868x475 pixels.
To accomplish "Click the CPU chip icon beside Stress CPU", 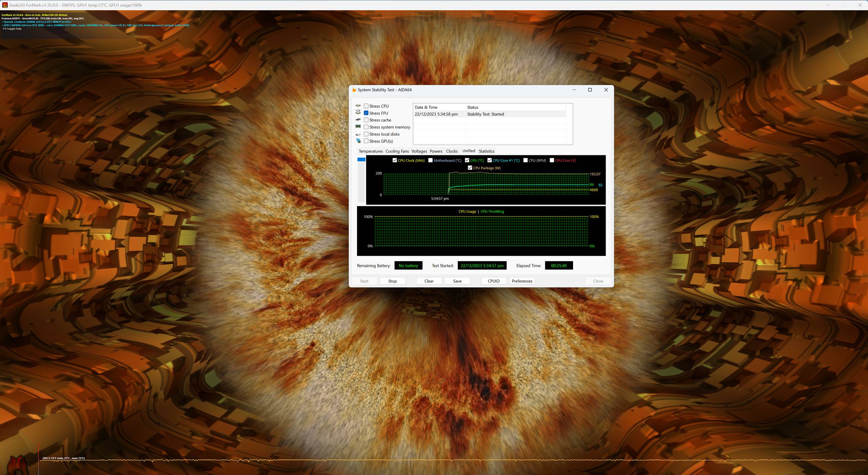I will point(358,106).
